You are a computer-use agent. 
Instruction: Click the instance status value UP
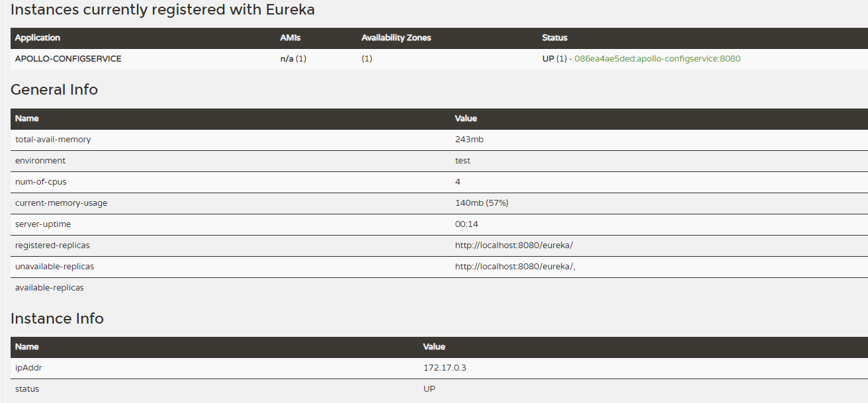tap(429, 389)
